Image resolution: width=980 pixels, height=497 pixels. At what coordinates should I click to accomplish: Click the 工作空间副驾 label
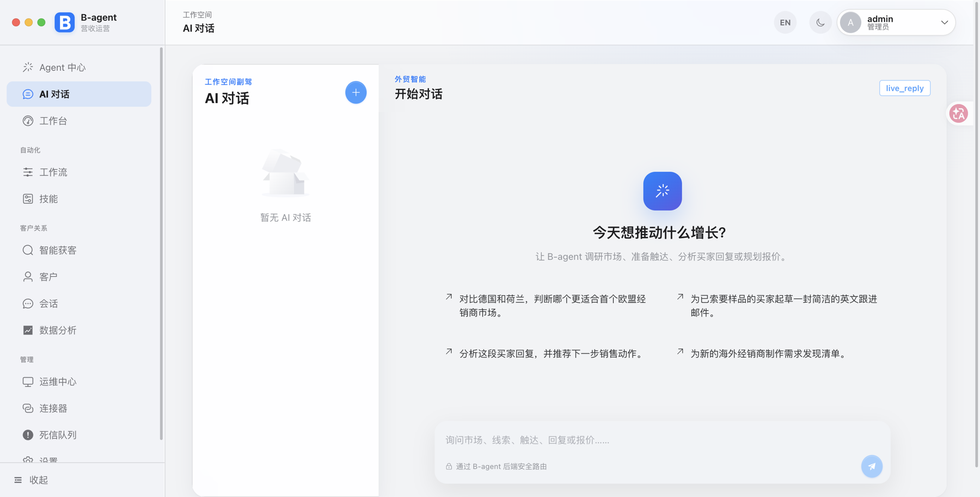coord(228,82)
